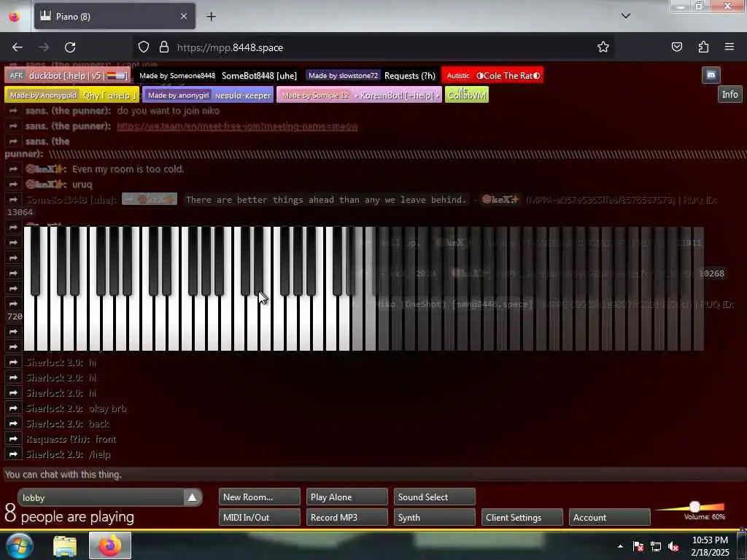Reply to 'uruq' message
Screen dimensions: 747x560
(x=13, y=184)
